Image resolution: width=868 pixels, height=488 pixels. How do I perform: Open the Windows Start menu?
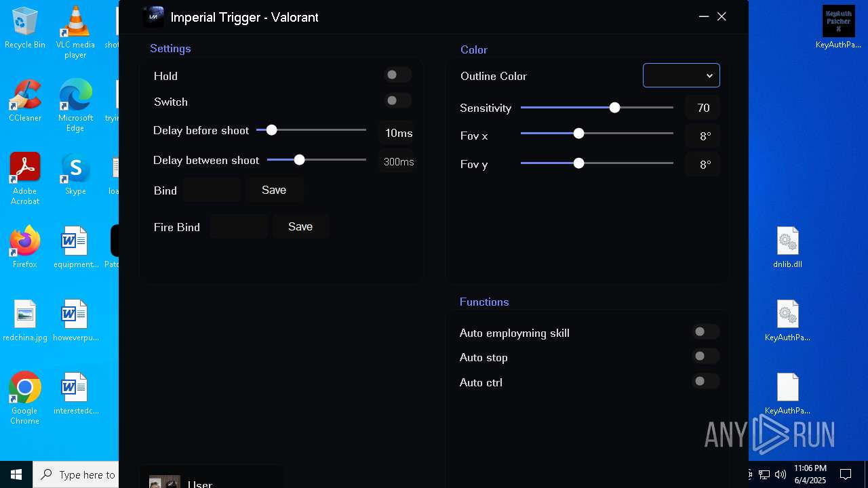[16, 474]
